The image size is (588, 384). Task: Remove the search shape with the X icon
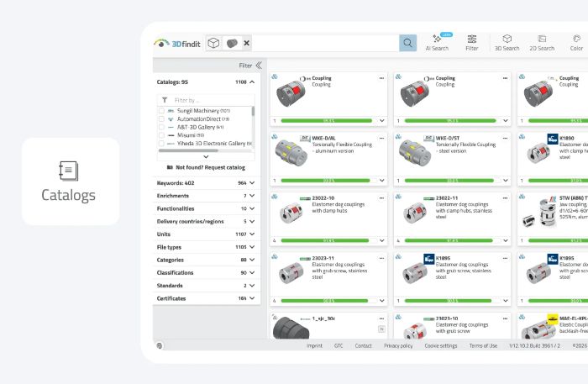click(x=246, y=43)
